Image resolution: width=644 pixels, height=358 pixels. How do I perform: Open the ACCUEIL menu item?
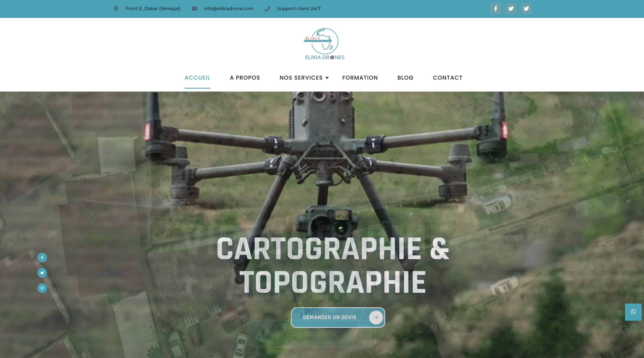click(197, 78)
